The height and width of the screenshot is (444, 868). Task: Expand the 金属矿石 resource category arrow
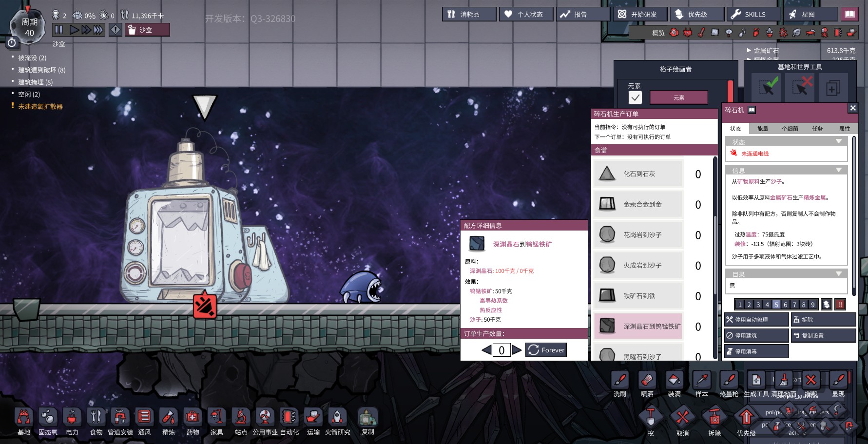749,50
